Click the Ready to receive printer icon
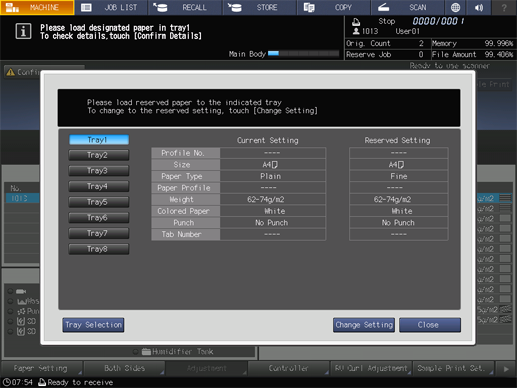Screen dimensions: 517x388 point(42,382)
